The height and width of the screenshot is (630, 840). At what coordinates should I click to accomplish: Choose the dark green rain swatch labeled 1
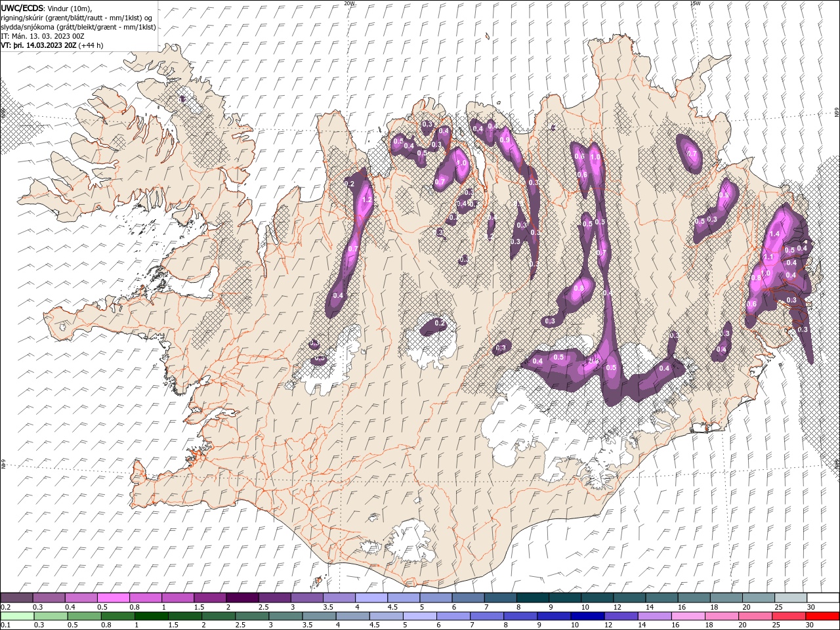click(x=151, y=616)
